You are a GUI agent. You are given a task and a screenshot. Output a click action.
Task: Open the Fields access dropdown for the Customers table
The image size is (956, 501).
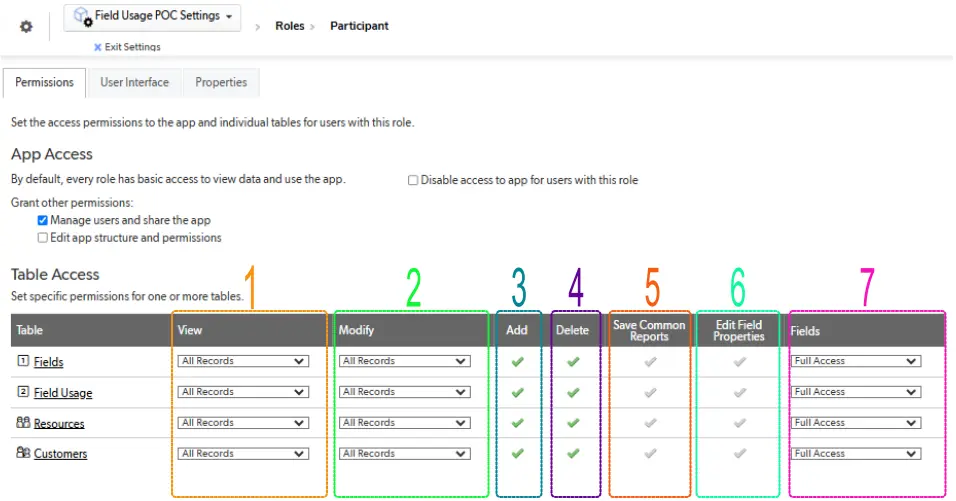(x=855, y=454)
